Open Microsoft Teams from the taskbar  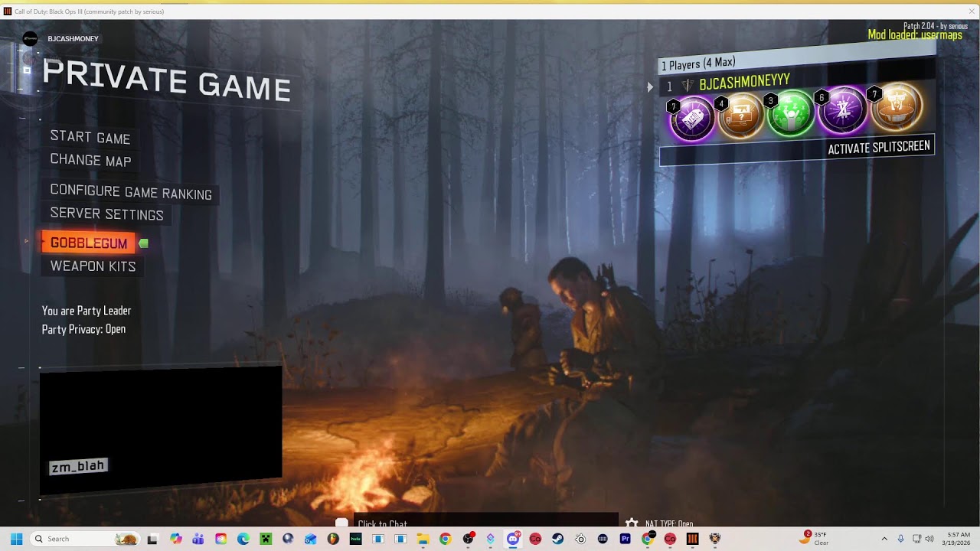pos(198,539)
